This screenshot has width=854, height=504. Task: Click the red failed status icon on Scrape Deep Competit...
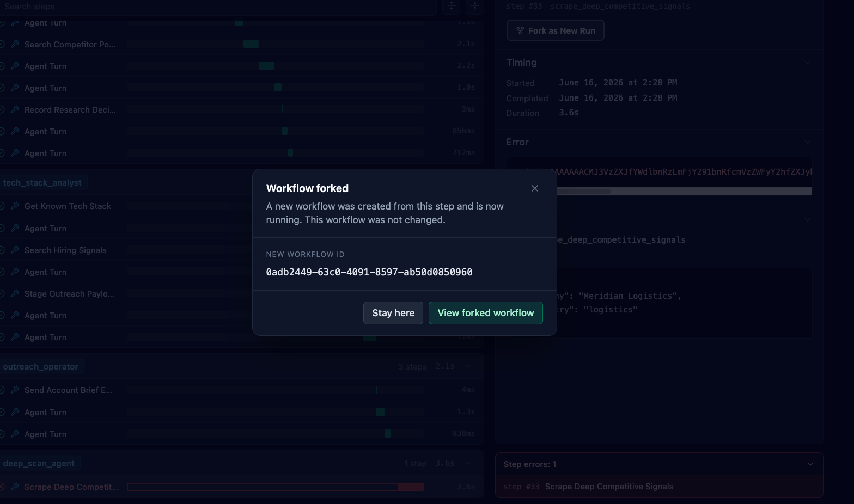pyautogui.click(x=2, y=487)
